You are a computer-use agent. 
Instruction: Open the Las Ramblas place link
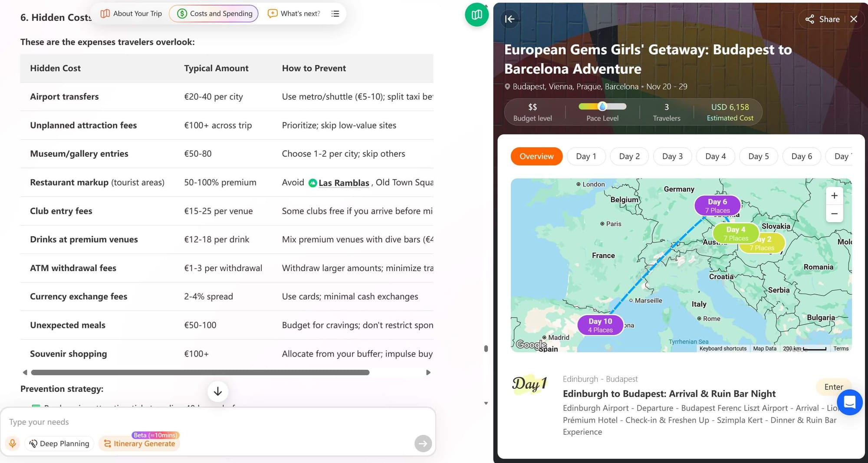[x=343, y=183]
